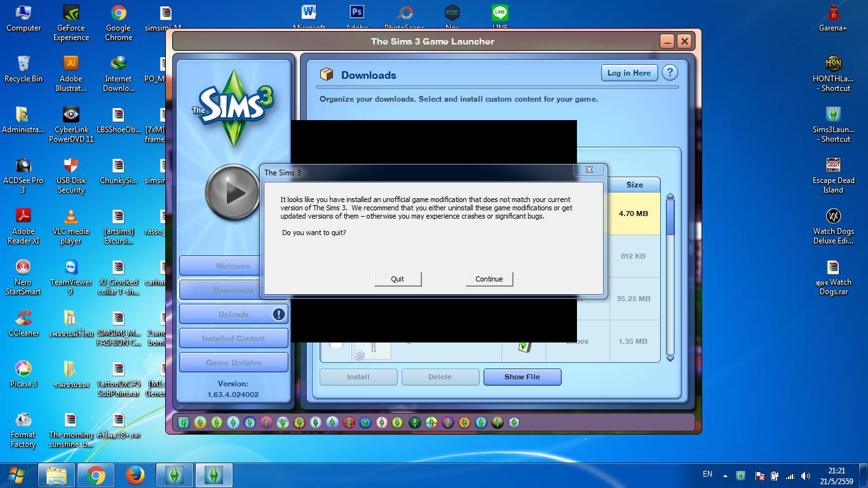Click the Install button

358,377
